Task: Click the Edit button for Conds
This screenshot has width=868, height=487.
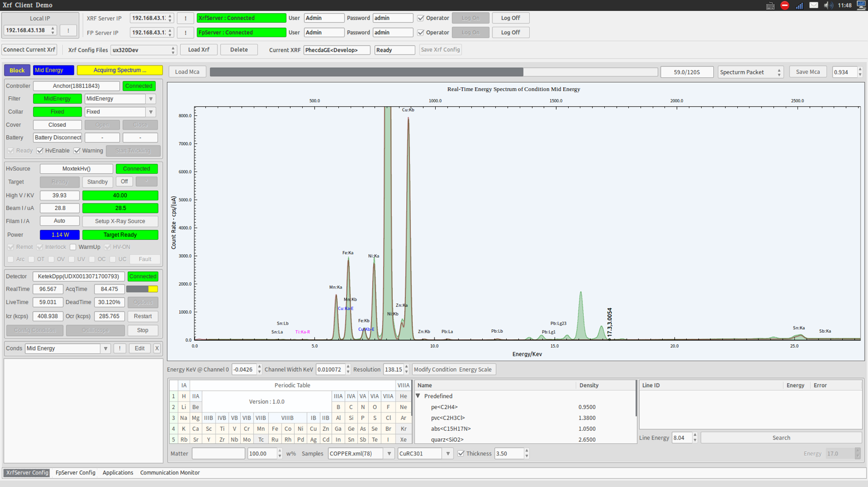Action: tap(139, 348)
